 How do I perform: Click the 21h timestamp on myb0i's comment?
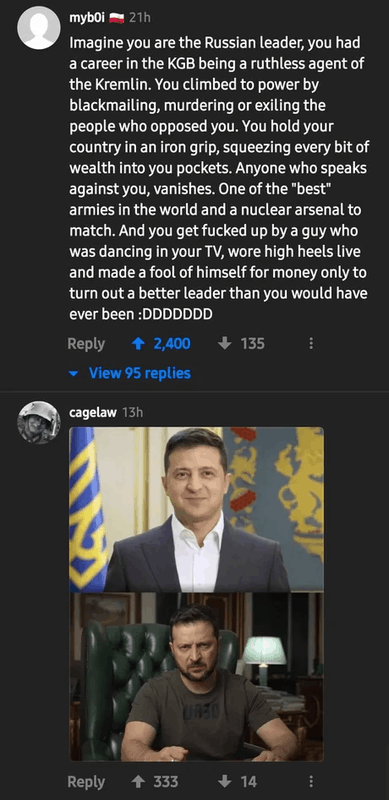click(140, 18)
